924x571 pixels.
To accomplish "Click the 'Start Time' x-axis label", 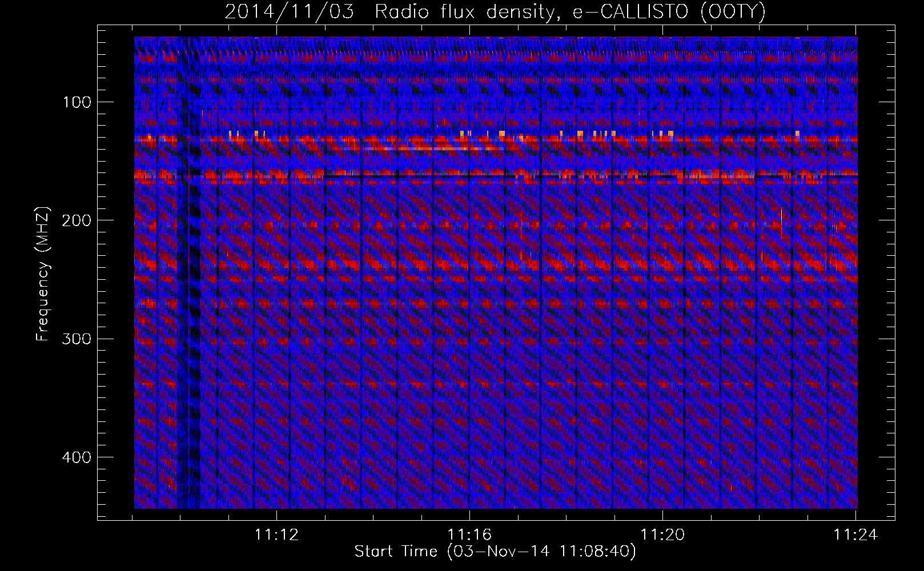I will [x=495, y=552].
